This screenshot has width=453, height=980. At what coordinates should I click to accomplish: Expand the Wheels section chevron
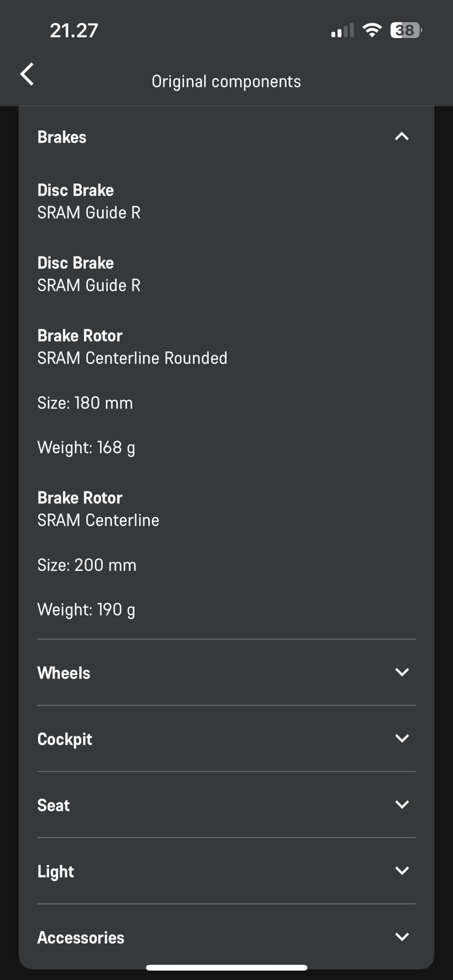402,673
